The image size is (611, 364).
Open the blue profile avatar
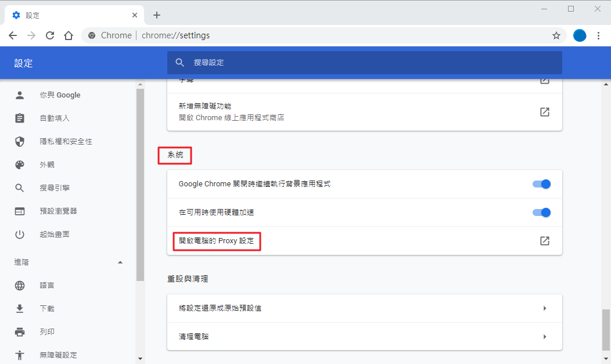tap(580, 35)
